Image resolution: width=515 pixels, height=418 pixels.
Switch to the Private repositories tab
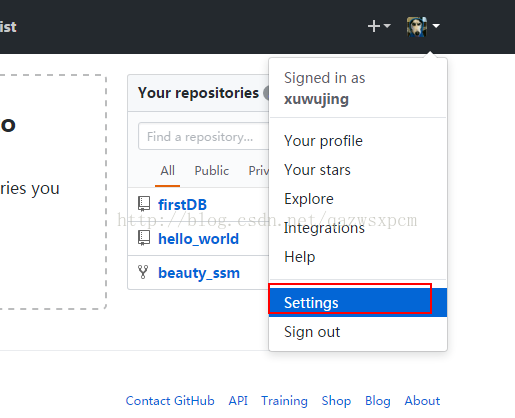pyautogui.click(x=259, y=171)
